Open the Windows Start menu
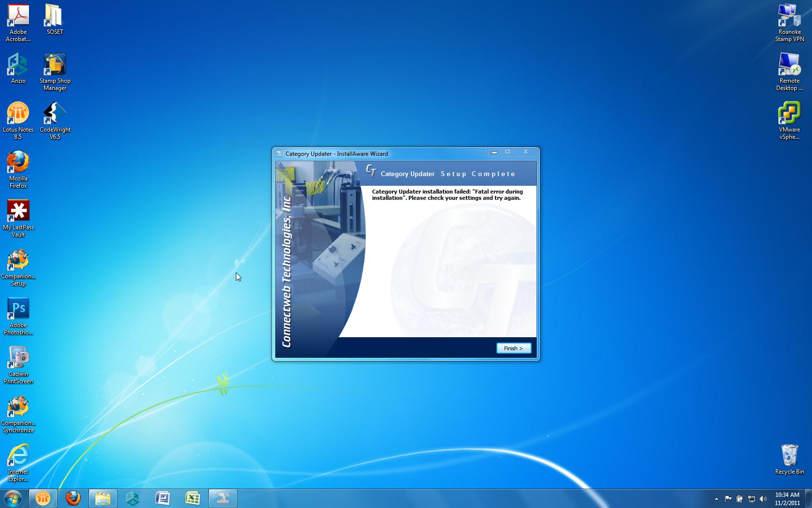The width and height of the screenshot is (812, 508). 13,498
